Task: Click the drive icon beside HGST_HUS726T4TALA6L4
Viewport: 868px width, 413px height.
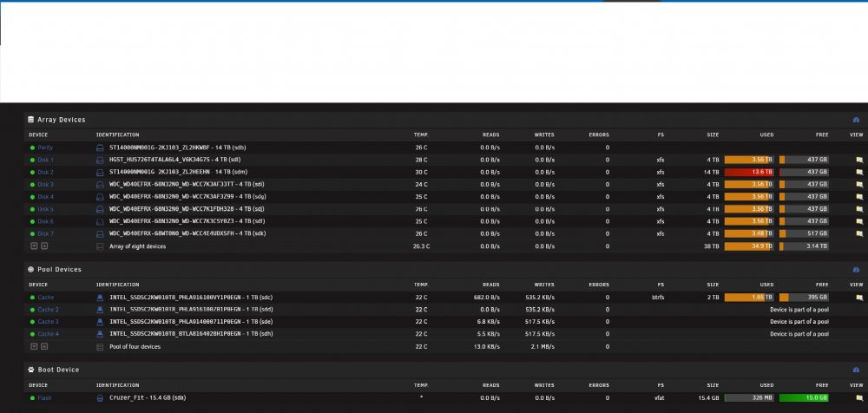Action: pyautogui.click(x=100, y=160)
